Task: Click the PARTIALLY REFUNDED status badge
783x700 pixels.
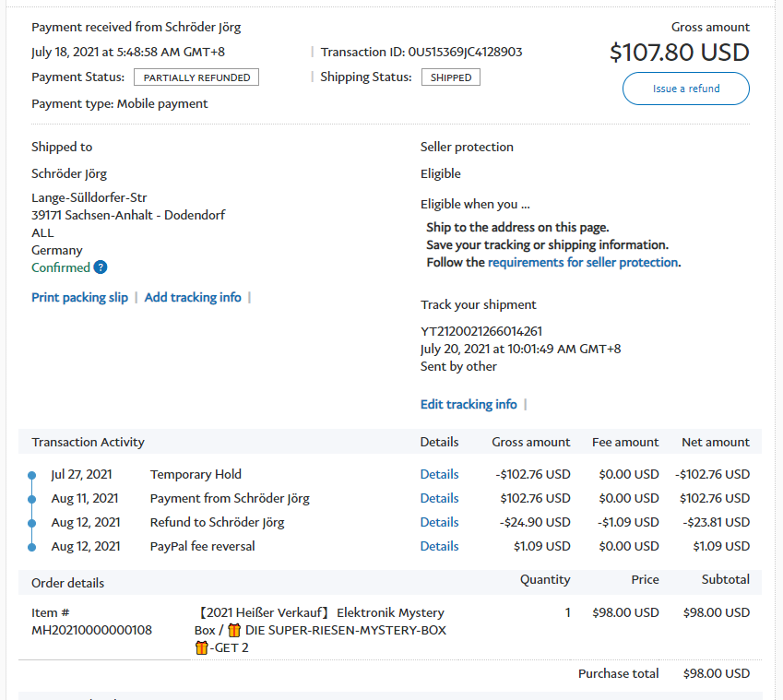Action: (x=196, y=77)
